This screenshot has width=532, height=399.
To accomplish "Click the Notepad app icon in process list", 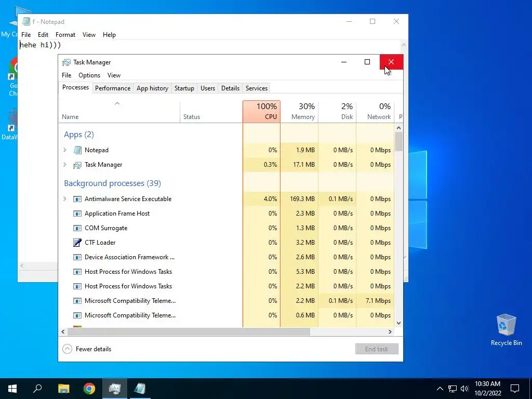I will [x=77, y=150].
